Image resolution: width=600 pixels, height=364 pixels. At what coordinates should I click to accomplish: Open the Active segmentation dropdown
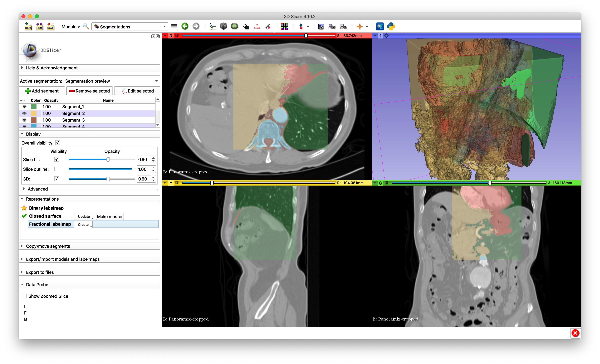pos(112,81)
